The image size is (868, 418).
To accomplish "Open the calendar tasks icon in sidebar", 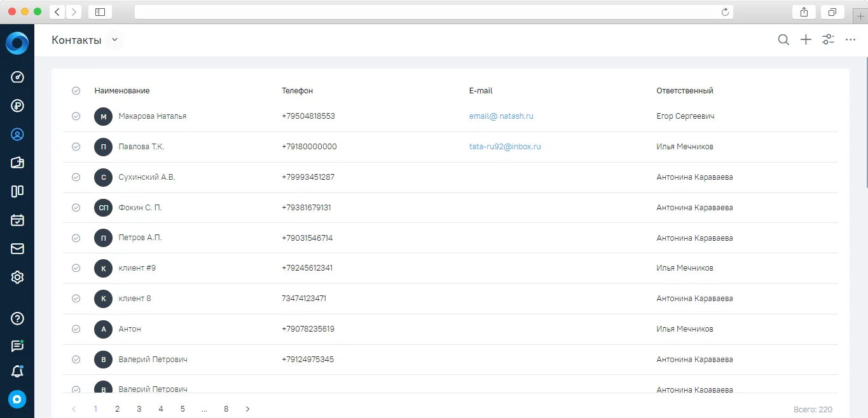I will click(x=17, y=220).
